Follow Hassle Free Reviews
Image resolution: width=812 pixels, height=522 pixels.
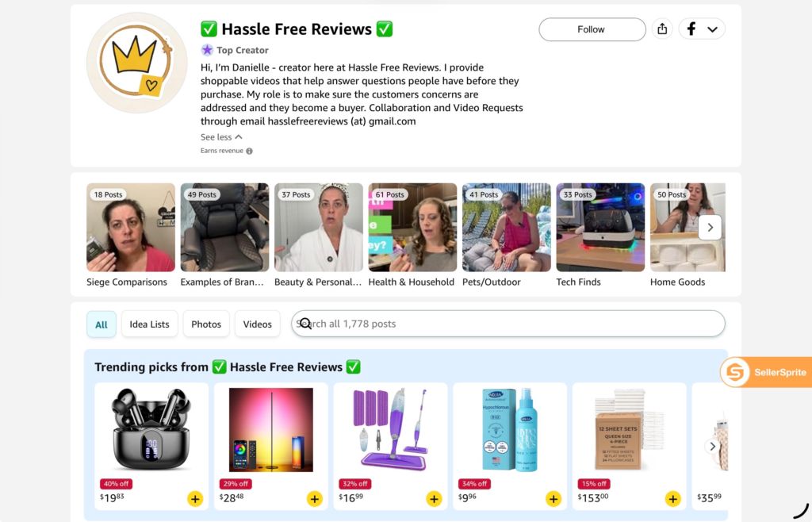click(x=592, y=29)
